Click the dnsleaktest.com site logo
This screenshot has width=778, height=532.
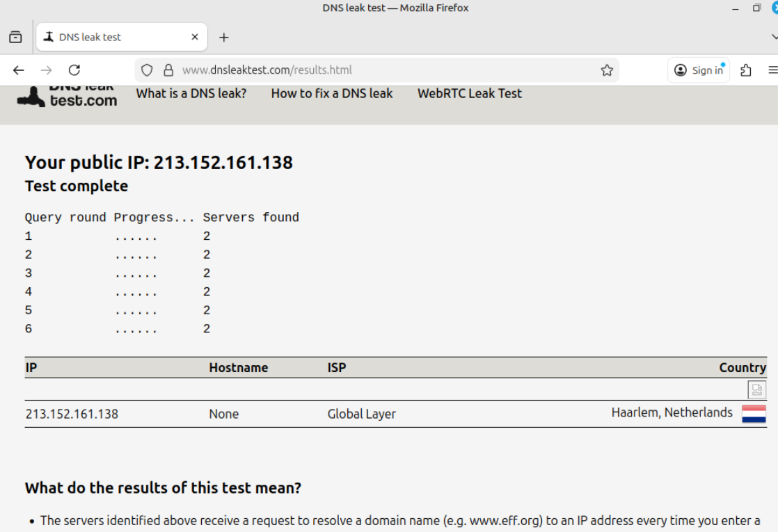click(68, 96)
